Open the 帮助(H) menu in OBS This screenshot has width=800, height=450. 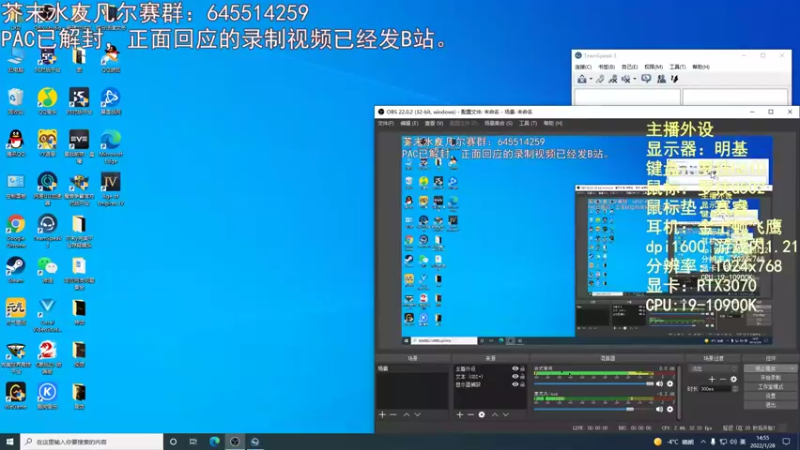pos(553,123)
